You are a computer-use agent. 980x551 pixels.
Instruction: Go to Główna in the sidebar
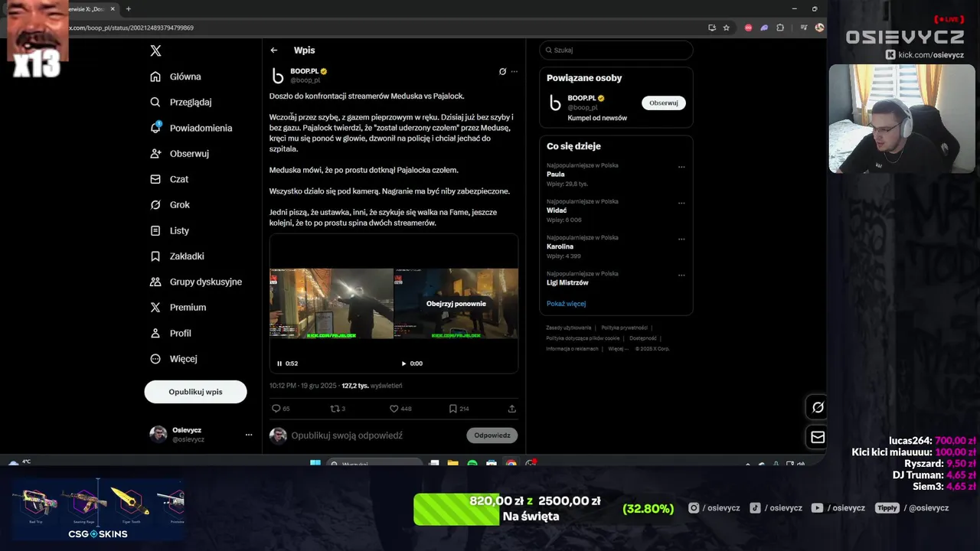(x=175, y=77)
